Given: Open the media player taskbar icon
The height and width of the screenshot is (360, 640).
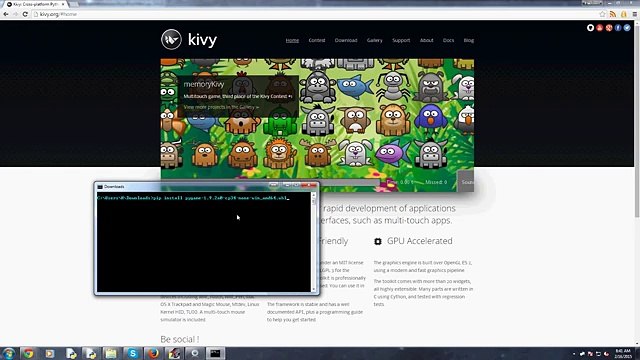Looking at the screenshot, I should click(49, 353).
